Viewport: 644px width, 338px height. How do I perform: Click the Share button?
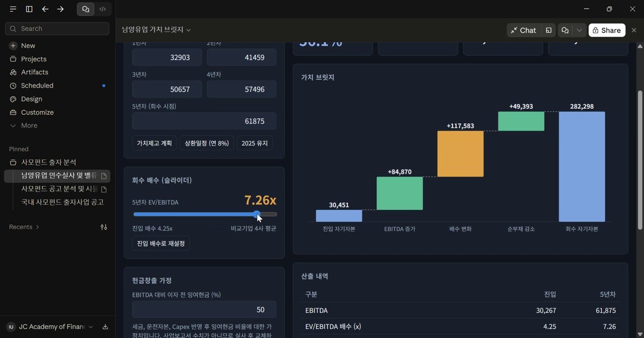pos(607,30)
